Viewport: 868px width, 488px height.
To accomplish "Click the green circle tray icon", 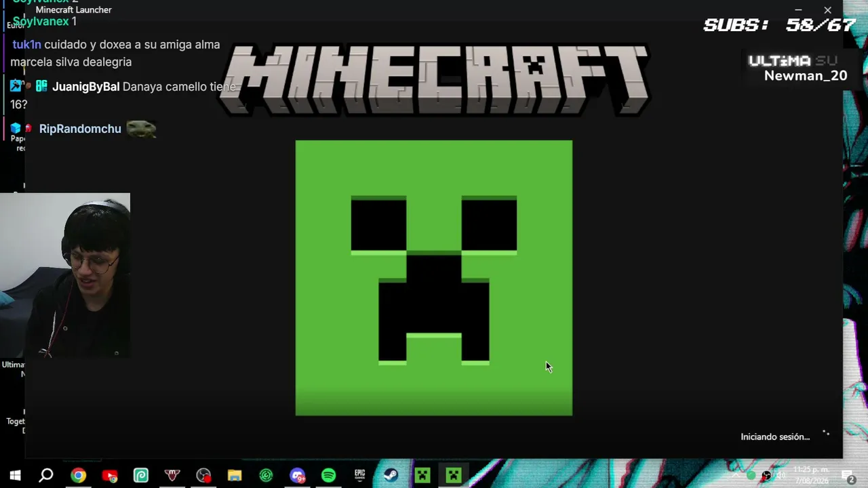I will point(751,475).
